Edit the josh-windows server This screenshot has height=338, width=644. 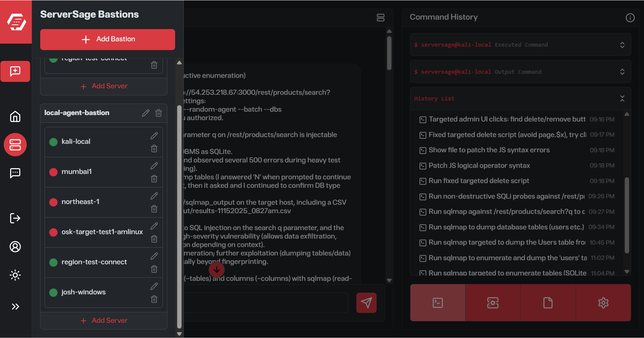tap(154, 286)
